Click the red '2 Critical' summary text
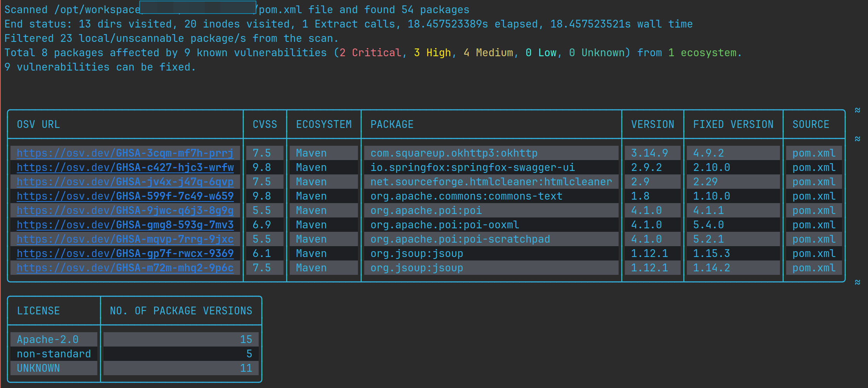This screenshot has width=868, height=388. pos(370,53)
